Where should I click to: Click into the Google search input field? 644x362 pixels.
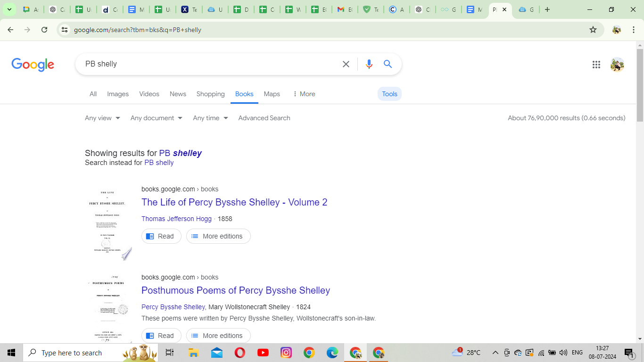(210, 64)
